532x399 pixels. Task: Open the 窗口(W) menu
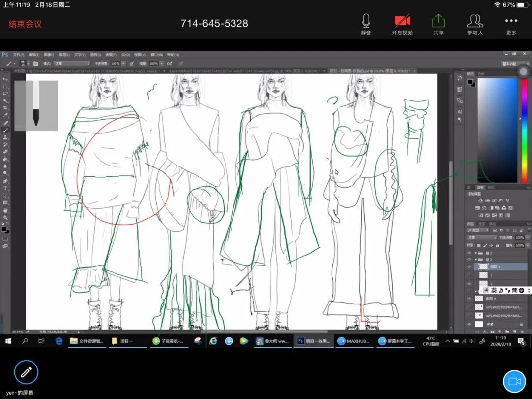click(x=157, y=55)
